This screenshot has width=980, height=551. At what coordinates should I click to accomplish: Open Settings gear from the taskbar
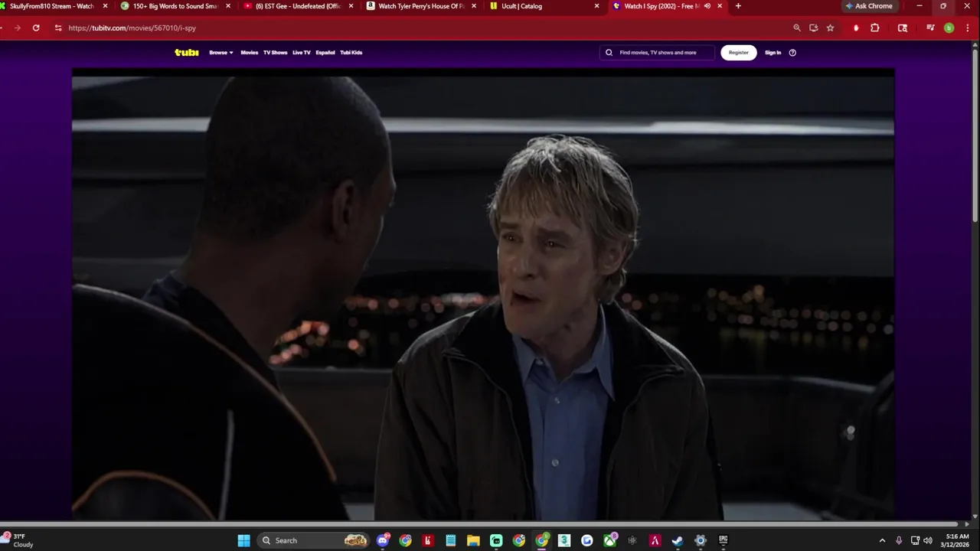point(700,540)
